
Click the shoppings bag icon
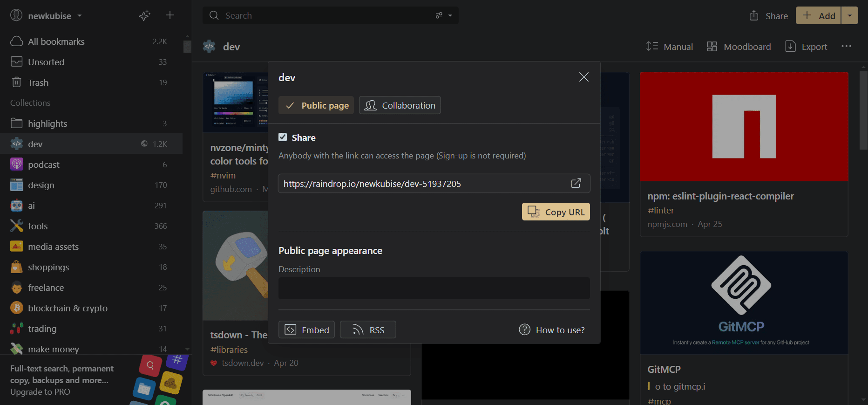(17, 267)
